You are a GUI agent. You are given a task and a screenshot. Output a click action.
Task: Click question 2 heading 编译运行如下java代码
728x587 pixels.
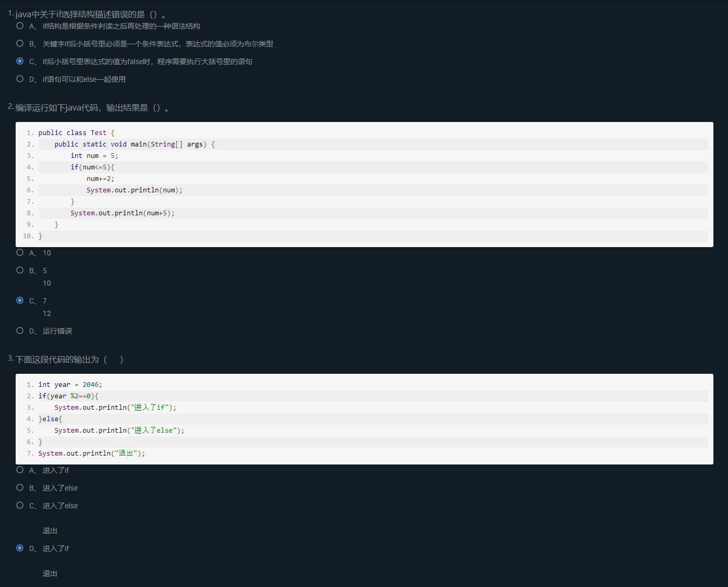tap(92, 108)
